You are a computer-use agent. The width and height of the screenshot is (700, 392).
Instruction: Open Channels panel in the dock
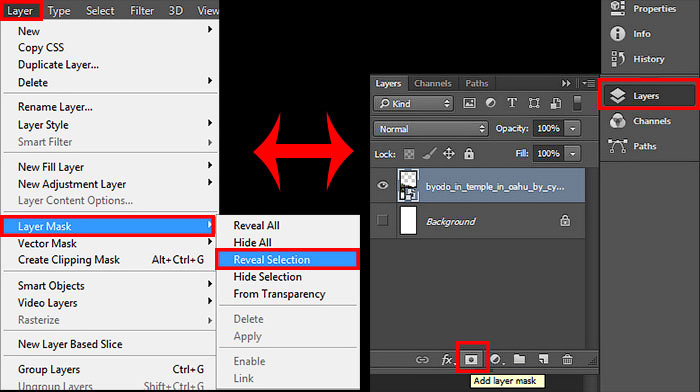[x=641, y=121]
